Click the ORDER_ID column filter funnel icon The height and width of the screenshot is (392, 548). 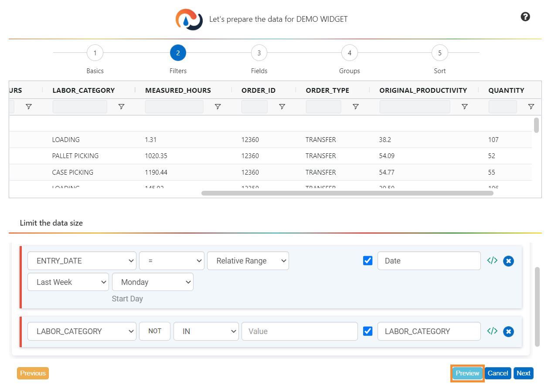[x=282, y=107]
